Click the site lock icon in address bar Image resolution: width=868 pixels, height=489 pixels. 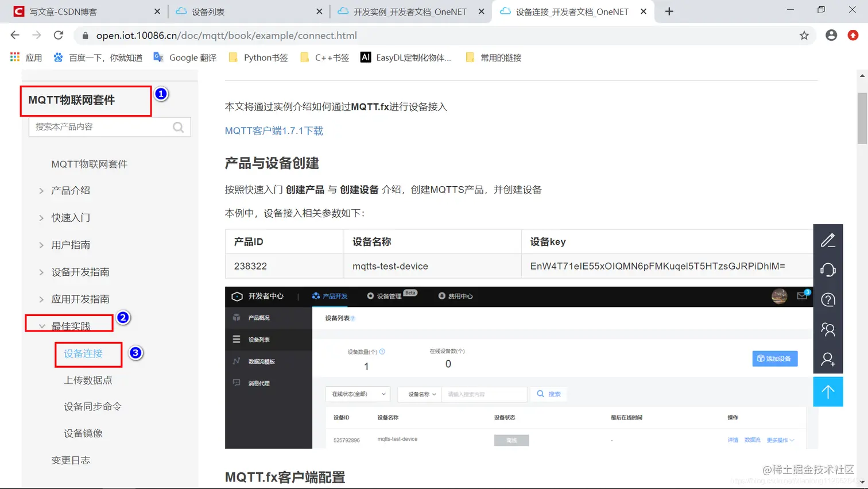pos(86,35)
